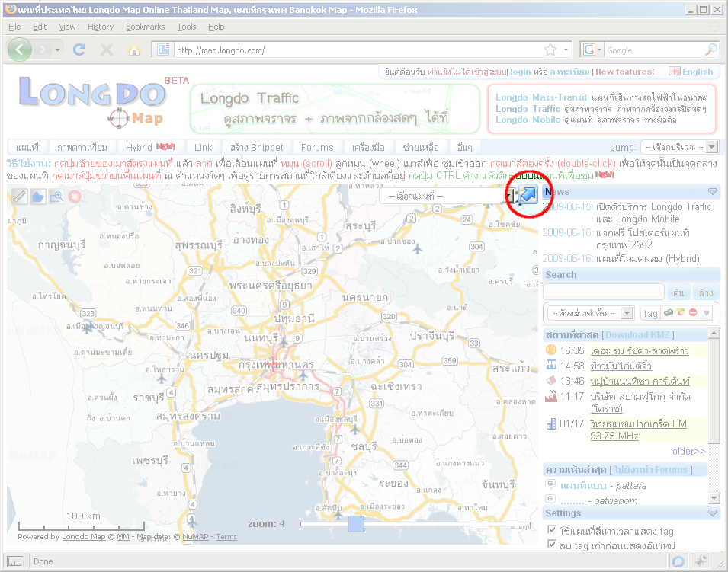Collapse the News panel arrow
This screenshot has height=572, width=728.
[x=712, y=192]
